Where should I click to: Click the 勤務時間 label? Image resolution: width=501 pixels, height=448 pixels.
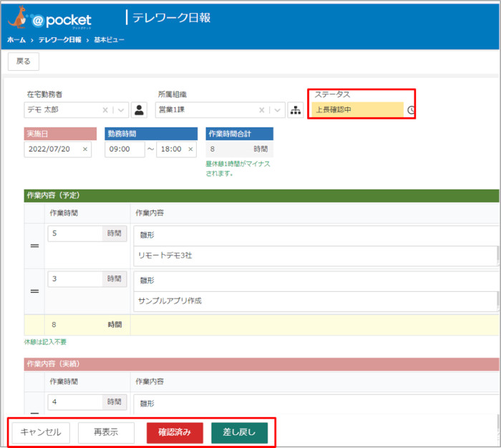pyautogui.click(x=151, y=134)
